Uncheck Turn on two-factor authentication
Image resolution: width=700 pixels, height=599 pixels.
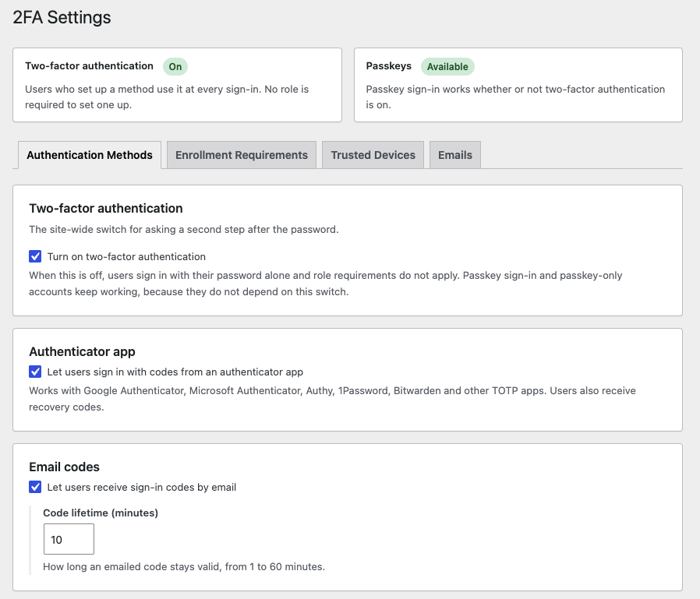coord(35,256)
